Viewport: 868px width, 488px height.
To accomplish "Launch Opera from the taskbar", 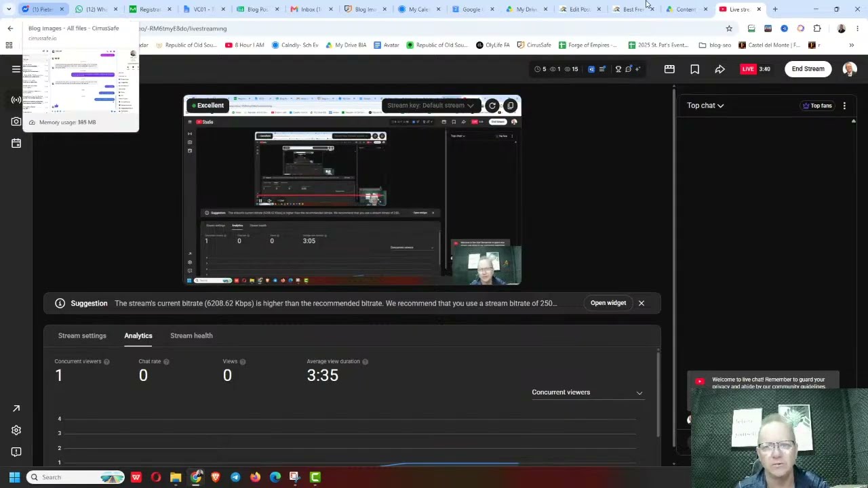I will [x=156, y=477].
